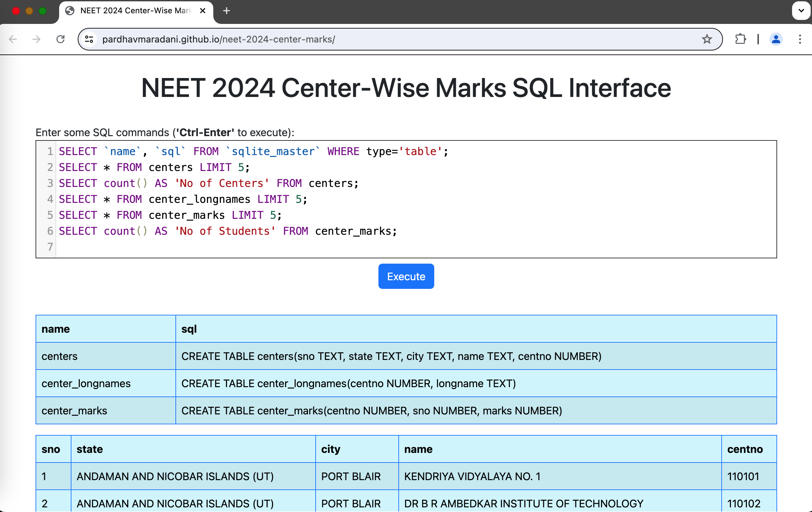The height and width of the screenshot is (512, 812).
Task: Click the 'name' header in first table
Action: pos(106,329)
